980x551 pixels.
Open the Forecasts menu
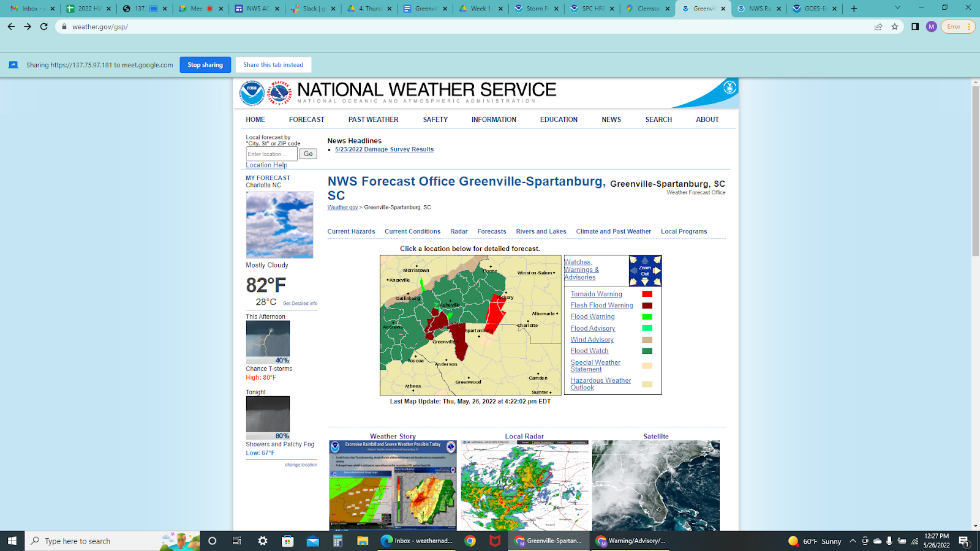click(x=492, y=231)
